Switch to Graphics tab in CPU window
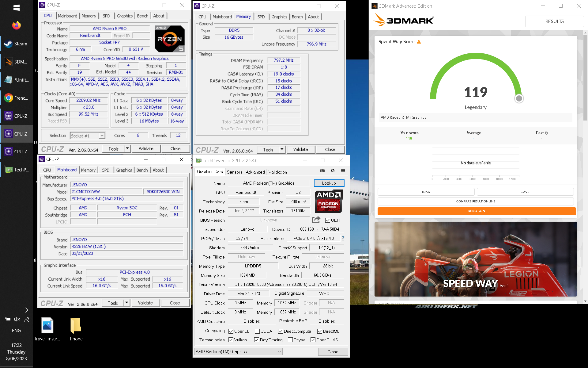Screen dimensions: 588x368 [x=125, y=16]
